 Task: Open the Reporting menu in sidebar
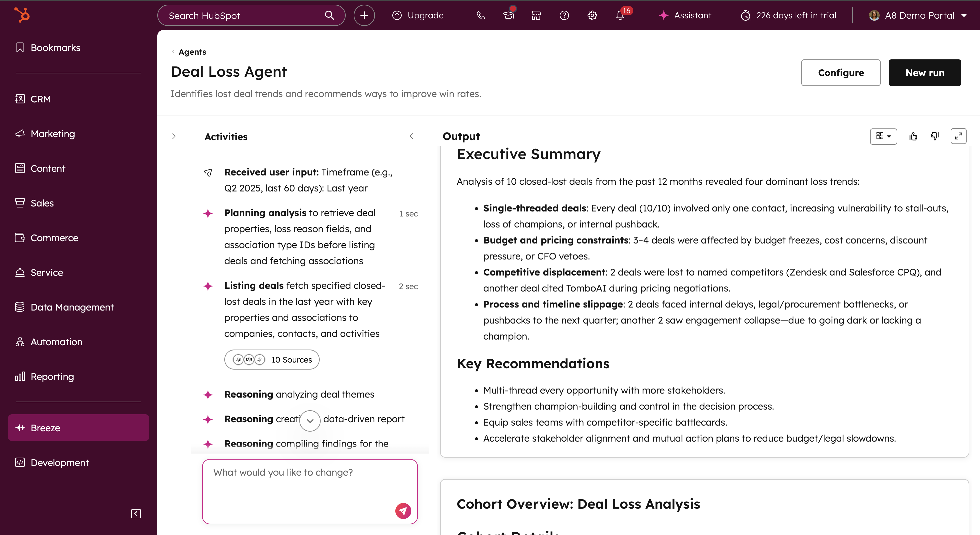pyautogui.click(x=52, y=377)
